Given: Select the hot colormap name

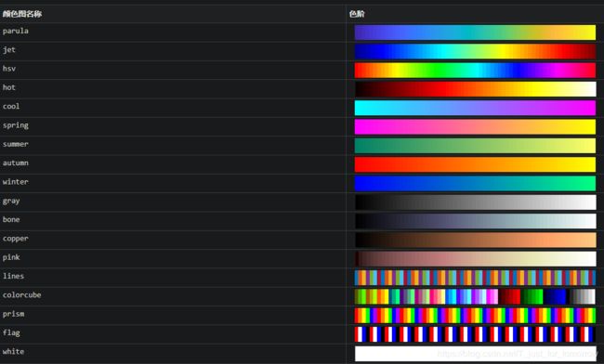Looking at the screenshot, I should point(9,87).
